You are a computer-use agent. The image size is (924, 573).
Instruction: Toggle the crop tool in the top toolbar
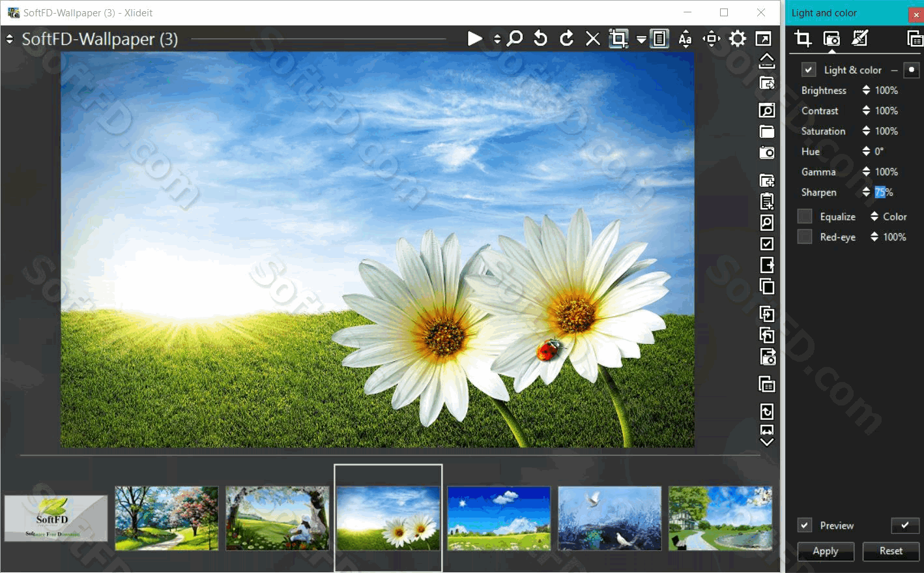618,39
